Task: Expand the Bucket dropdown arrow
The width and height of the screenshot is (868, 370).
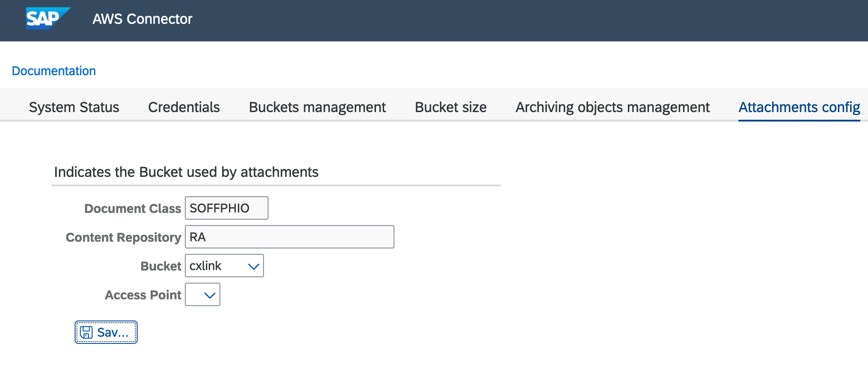Action: pos(254,266)
